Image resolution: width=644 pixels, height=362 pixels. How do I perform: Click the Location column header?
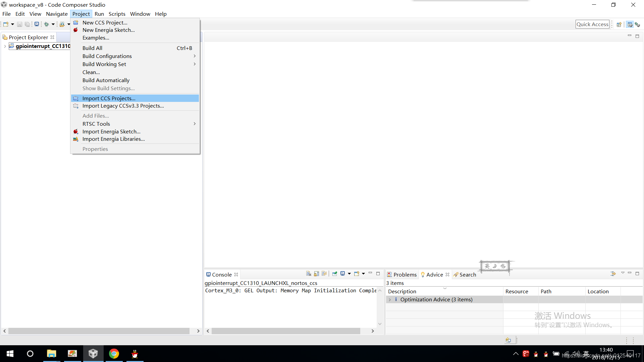(603, 291)
